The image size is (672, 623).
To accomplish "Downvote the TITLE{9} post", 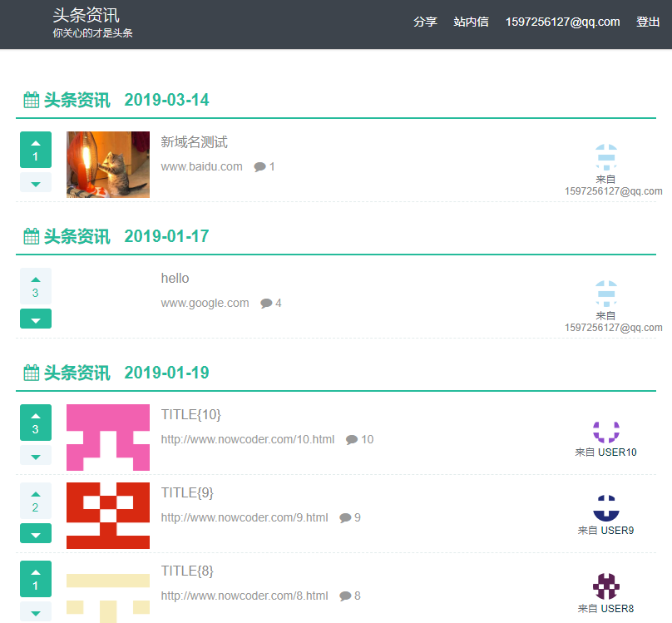I will pyautogui.click(x=35, y=534).
